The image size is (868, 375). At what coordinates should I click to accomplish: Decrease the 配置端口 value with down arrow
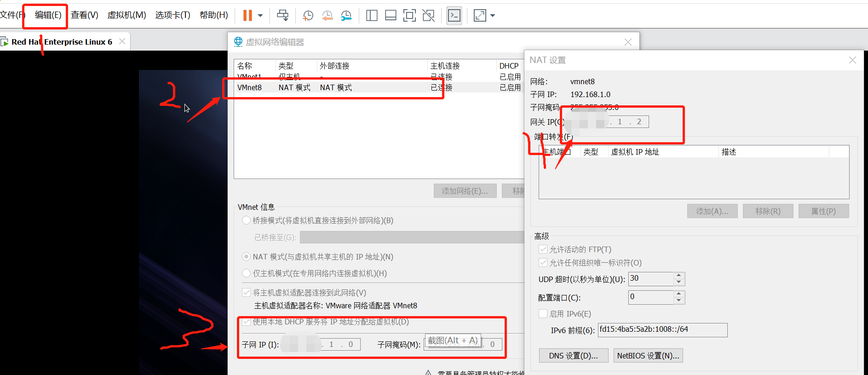click(679, 300)
